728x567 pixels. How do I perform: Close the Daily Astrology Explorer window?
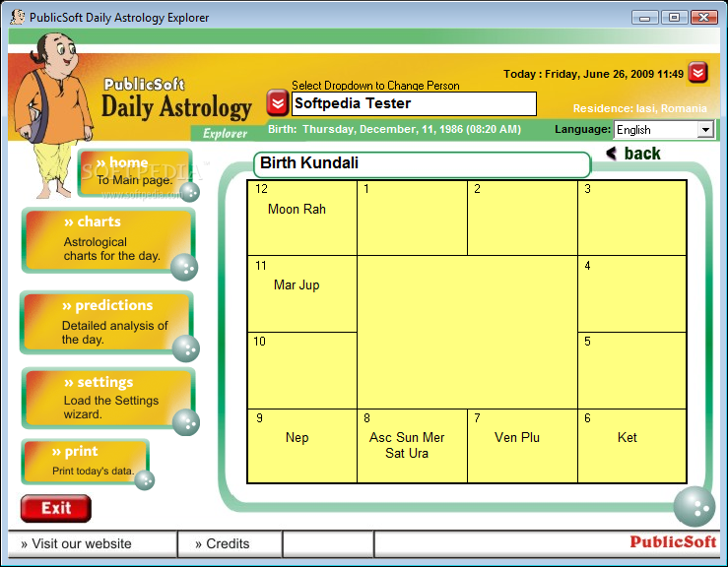click(703, 18)
